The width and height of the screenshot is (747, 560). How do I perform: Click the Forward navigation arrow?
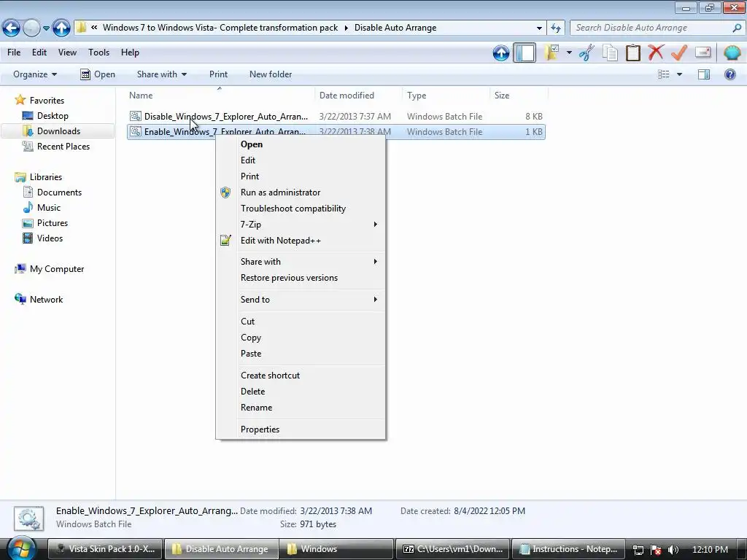click(31, 28)
